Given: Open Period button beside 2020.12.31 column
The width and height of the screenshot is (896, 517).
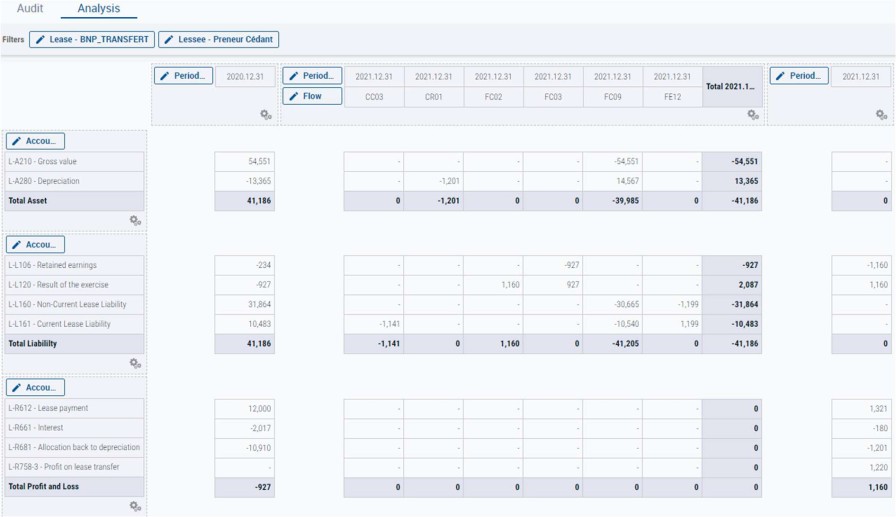Looking at the screenshot, I should (x=183, y=76).
